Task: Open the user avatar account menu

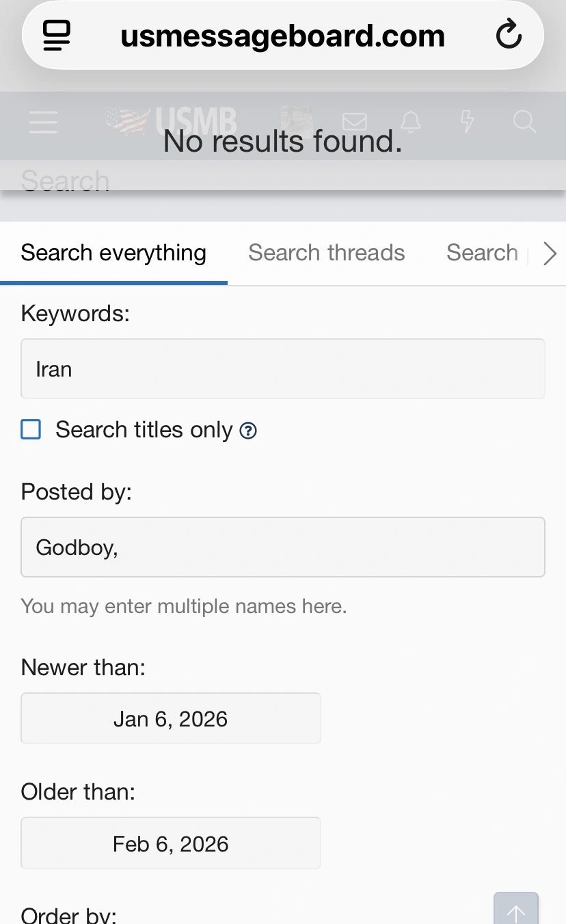Action: coord(297,120)
